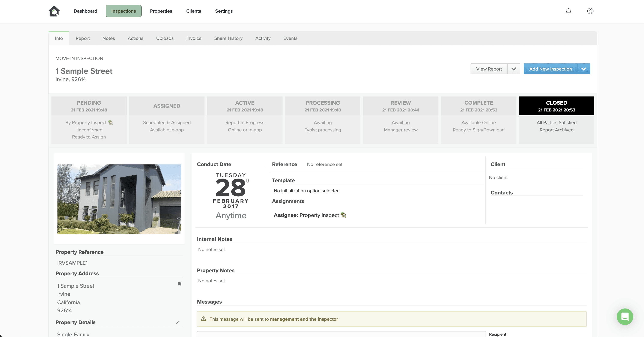Select the COMPLETE status stage
This screenshot has height=337, width=644.
(478, 106)
